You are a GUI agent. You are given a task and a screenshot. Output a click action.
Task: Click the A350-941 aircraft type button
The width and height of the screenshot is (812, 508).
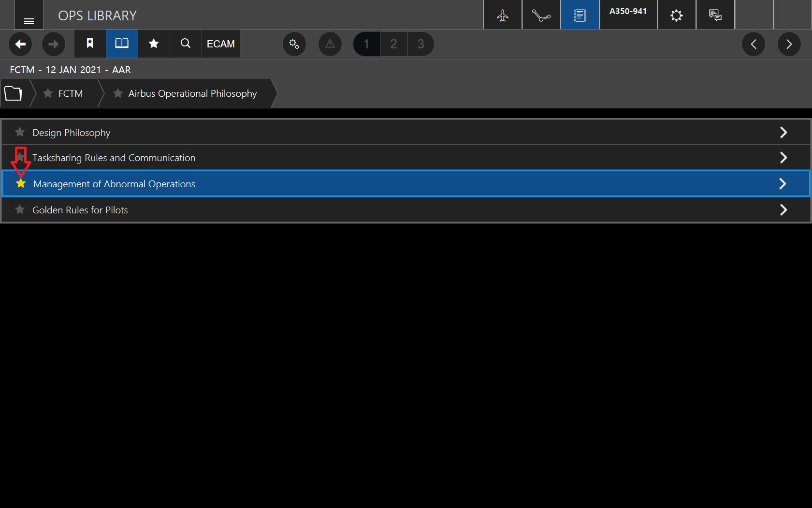(x=628, y=15)
